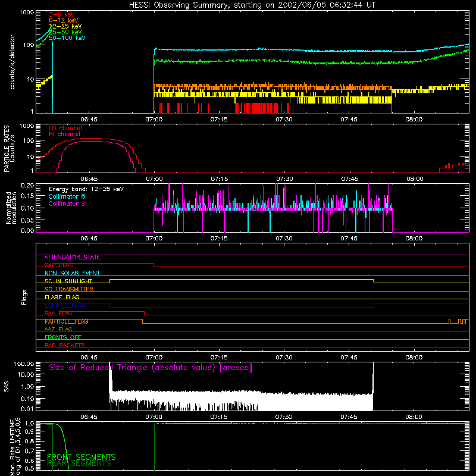Click the Size of Reduced Triangle caption

(151, 368)
